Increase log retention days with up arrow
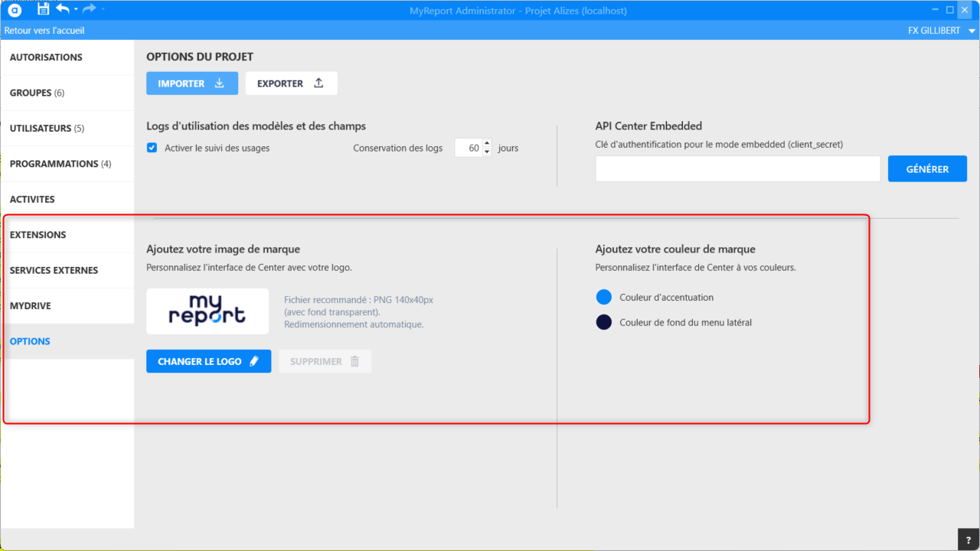The image size is (980, 551). click(x=487, y=143)
